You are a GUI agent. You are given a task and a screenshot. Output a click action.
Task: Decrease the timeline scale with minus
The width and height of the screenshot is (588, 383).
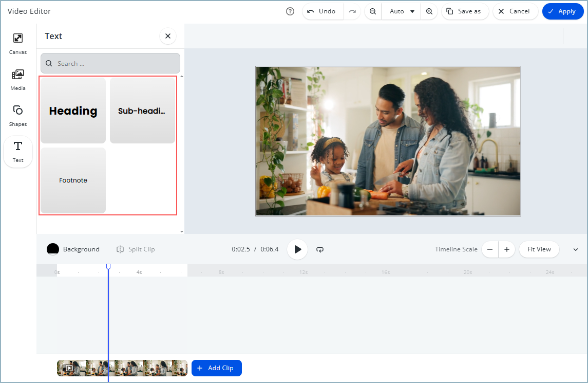coord(490,249)
